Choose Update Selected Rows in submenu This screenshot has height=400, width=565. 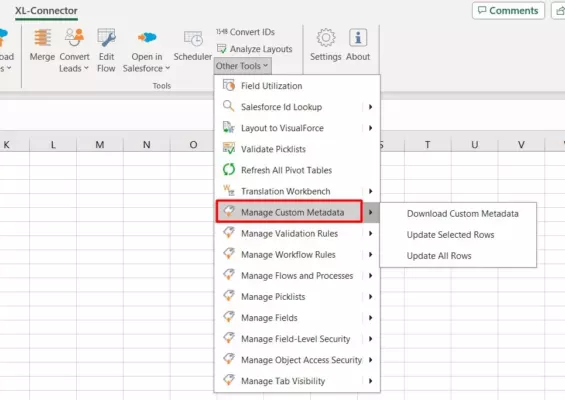click(458, 235)
